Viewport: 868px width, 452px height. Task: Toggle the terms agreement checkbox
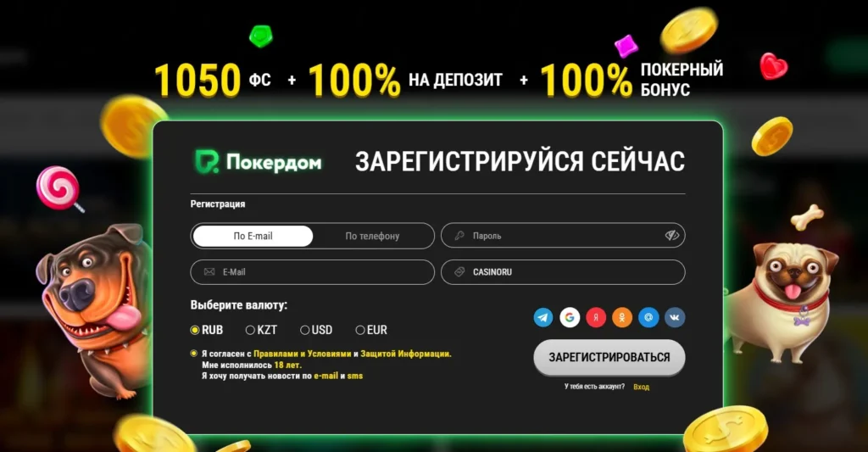[x=195, y=354]
